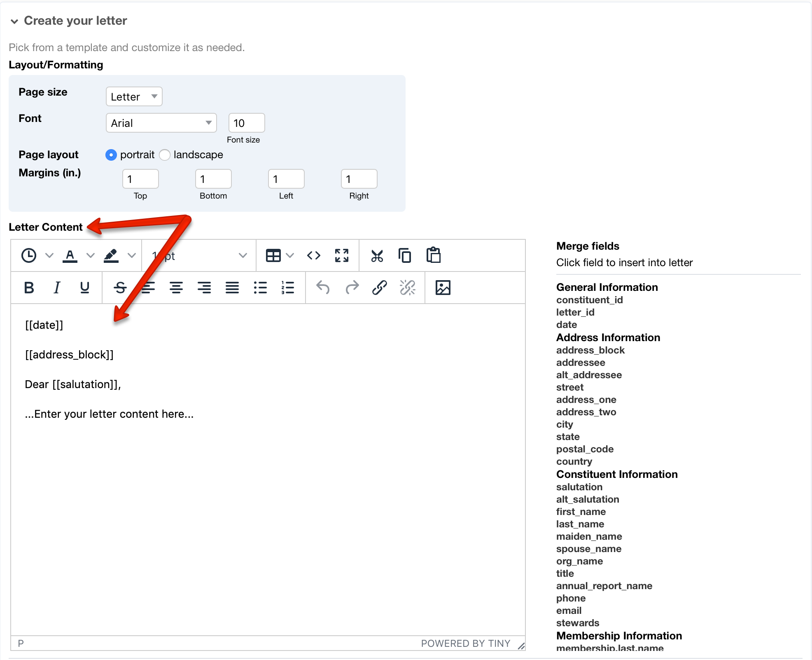The height and width of the screenshot is (660, 812).
Task: Open the text color picker arrow
Action: point(91,255)
